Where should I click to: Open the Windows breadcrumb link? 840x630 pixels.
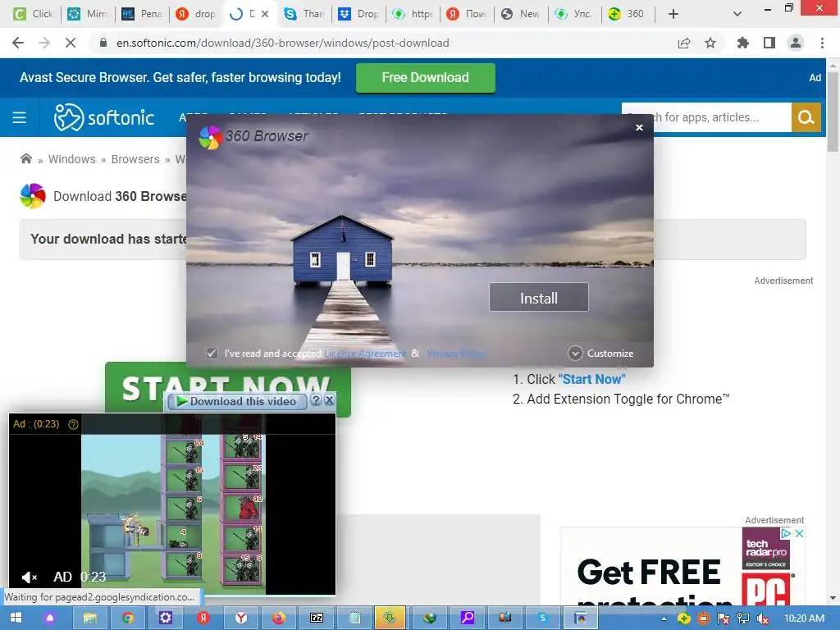click(x=72, y=159)
